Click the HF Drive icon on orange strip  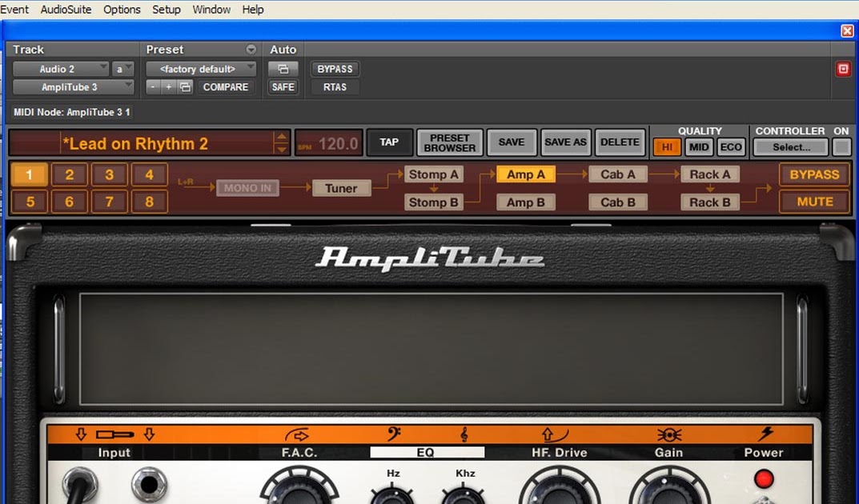(555, 435)
